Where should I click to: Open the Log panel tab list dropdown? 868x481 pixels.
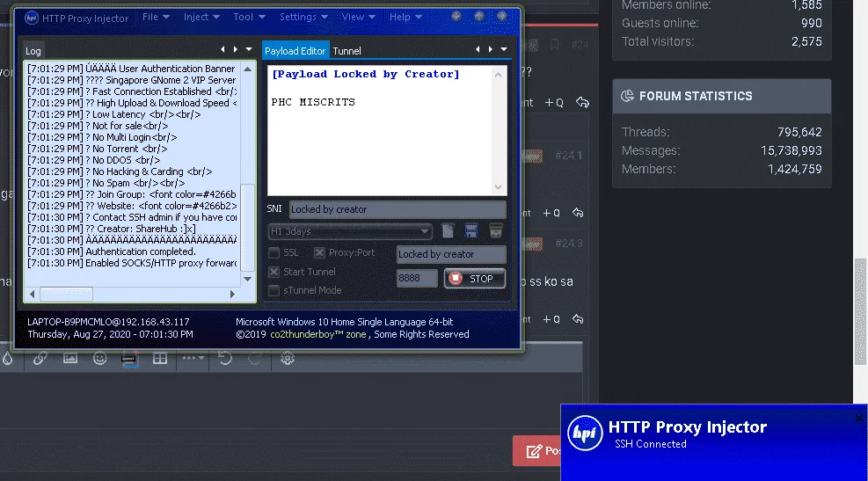[249, 49]
